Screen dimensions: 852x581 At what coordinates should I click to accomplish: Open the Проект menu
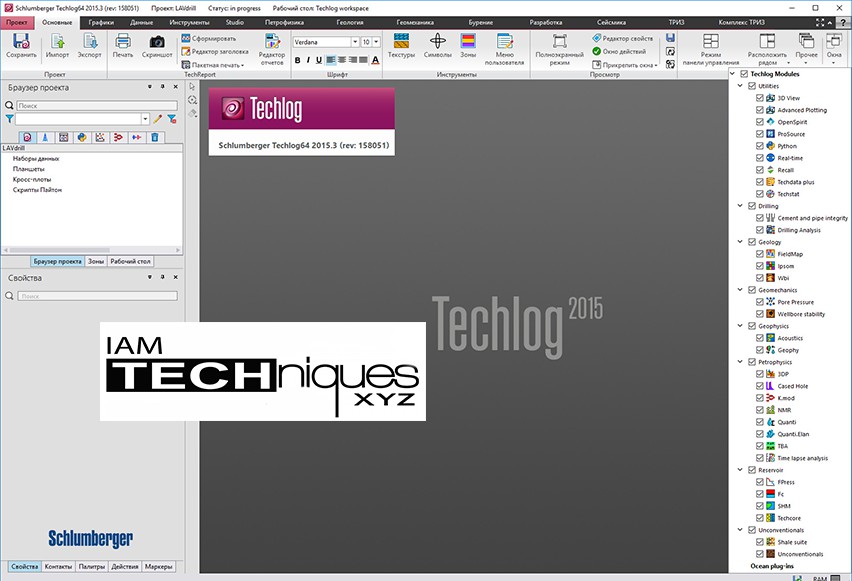click(x=17, y=22)
